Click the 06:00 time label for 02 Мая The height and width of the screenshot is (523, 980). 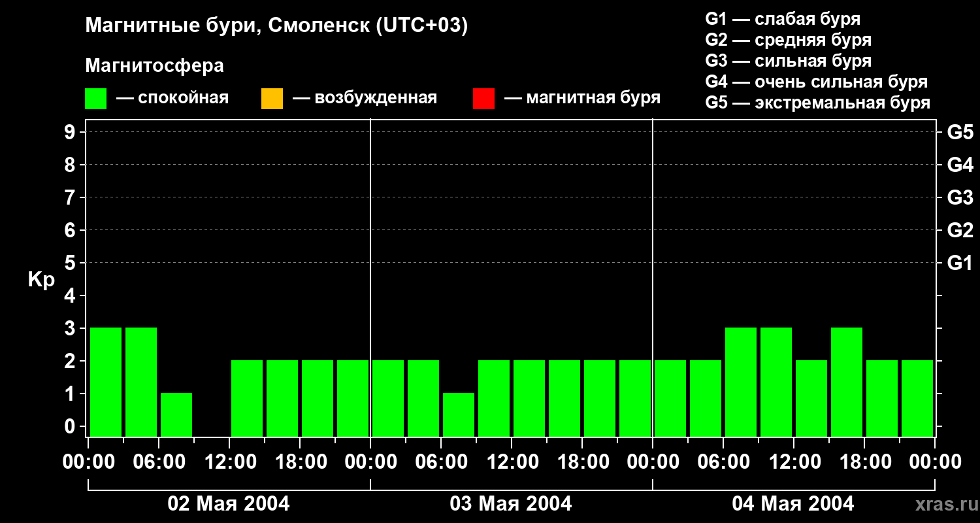click(159, 462)
